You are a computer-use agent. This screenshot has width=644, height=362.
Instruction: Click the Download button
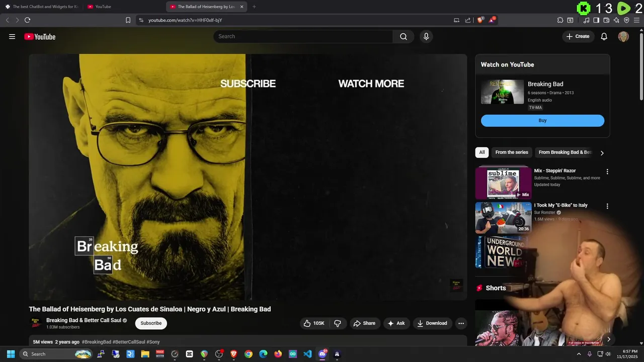(432, 323)
